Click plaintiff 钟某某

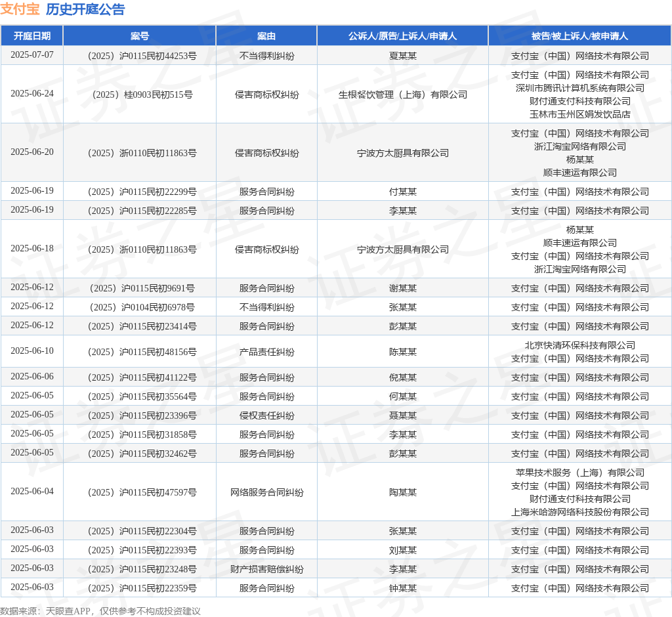coord(403,588)
